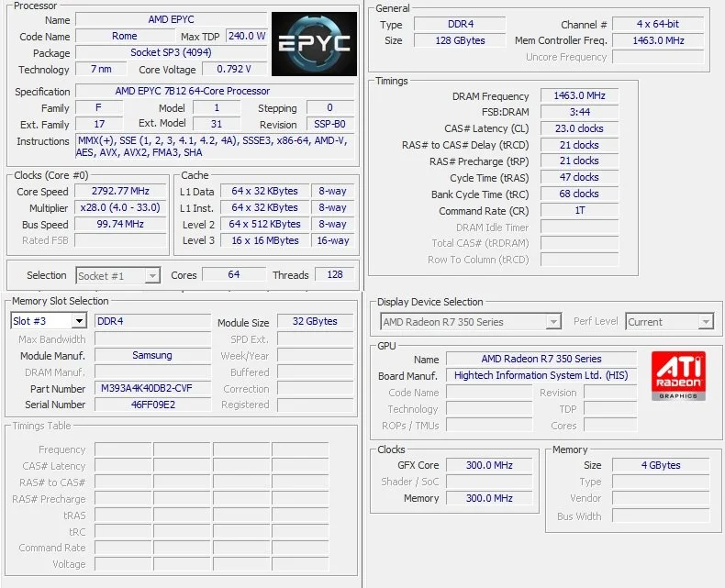Click the Module Size value 32 GBytes
This screenshot has height=588, width=725.
click(315, 321)
